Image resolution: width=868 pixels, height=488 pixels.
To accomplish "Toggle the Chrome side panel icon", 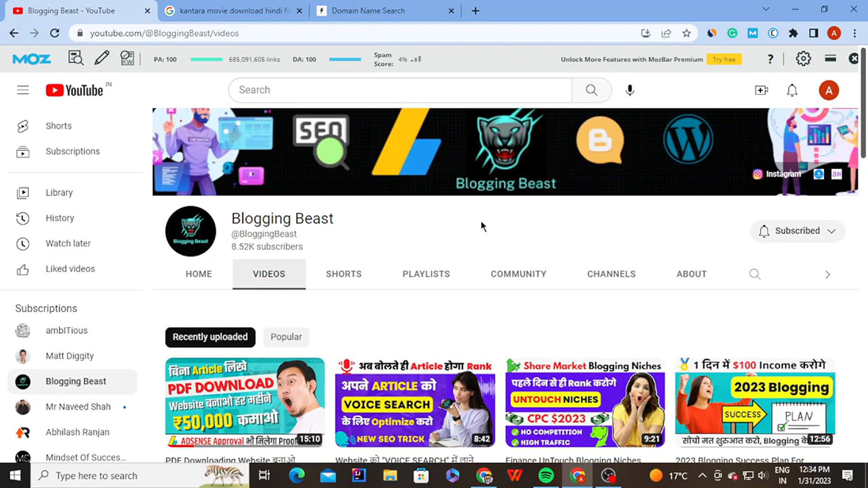I will pyautogui.click(x=814, y=33).
